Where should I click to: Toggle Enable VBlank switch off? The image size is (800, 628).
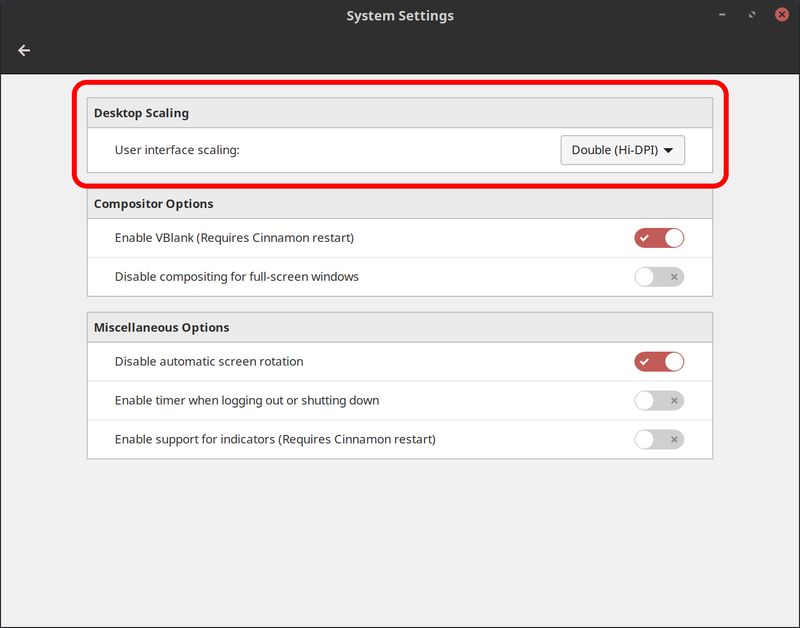point(659,238)
